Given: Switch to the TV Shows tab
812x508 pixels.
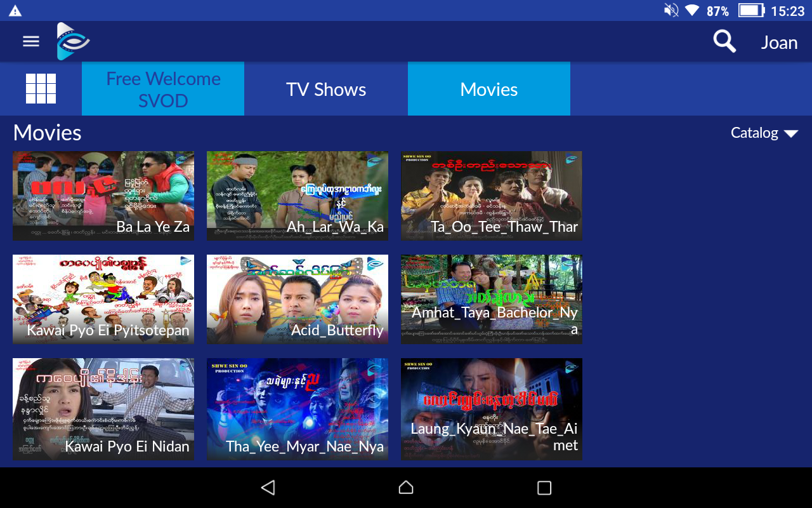Looking at the screenshot, I should tap(326, 89).
